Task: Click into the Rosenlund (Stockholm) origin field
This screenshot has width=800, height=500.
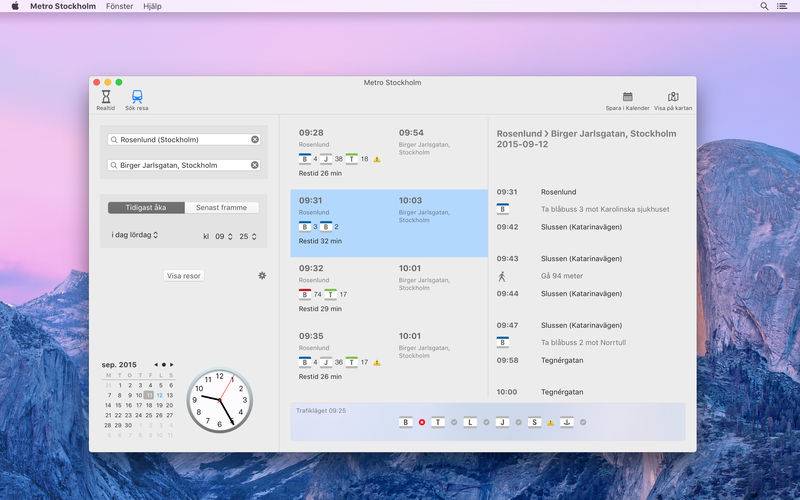Action: tap(184, 139)
